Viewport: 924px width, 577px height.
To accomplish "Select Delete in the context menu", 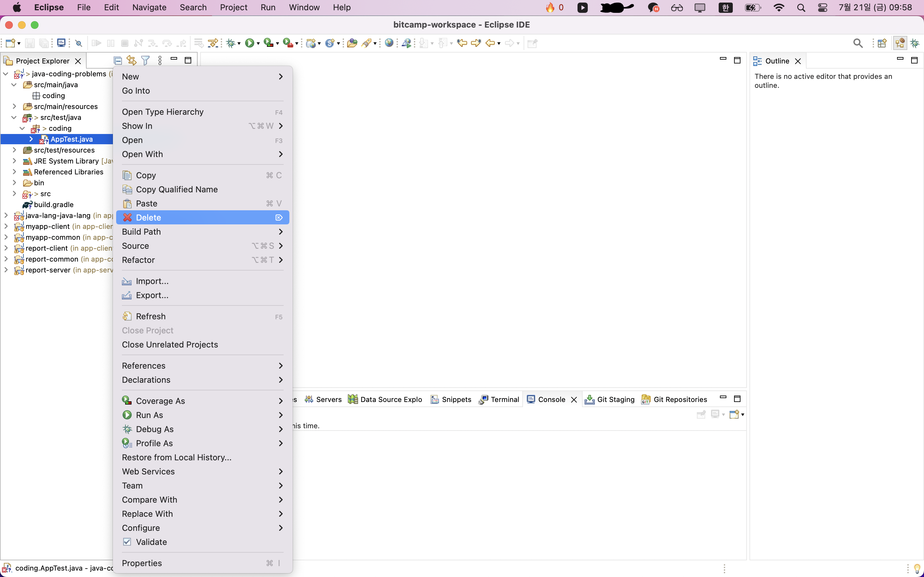I will tap(149, 218).
